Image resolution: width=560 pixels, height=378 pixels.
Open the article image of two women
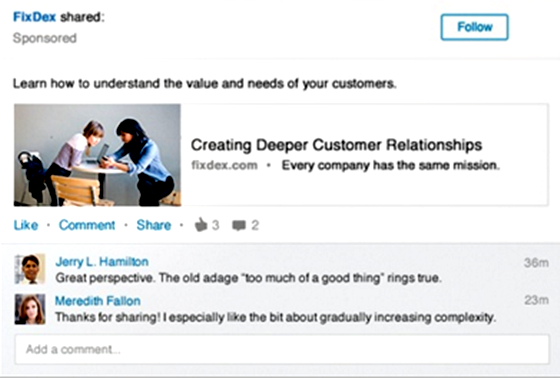tap(98, 155)
